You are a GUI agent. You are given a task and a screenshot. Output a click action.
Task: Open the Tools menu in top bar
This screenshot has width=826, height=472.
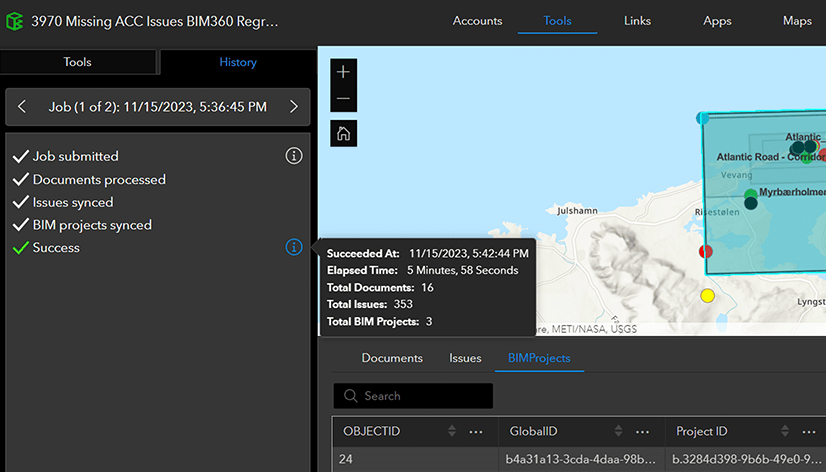point(557,21)
